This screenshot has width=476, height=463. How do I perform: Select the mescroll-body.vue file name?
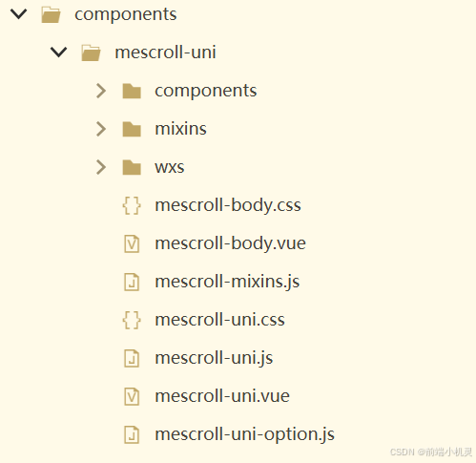click(x=230, y=243)
